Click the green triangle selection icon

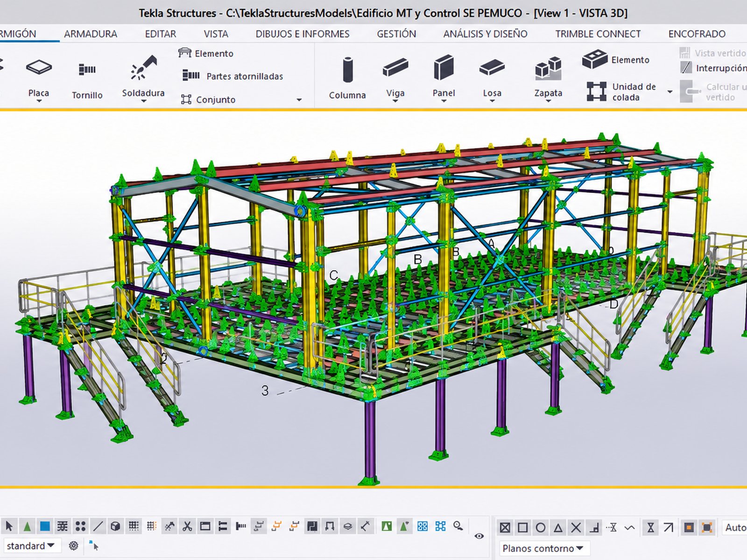(27, 527)
